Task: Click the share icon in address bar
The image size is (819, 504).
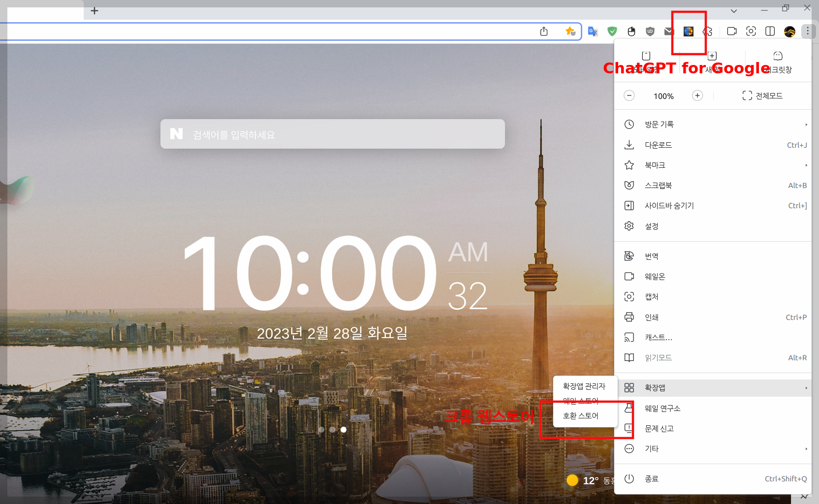Action: point(544,31)
